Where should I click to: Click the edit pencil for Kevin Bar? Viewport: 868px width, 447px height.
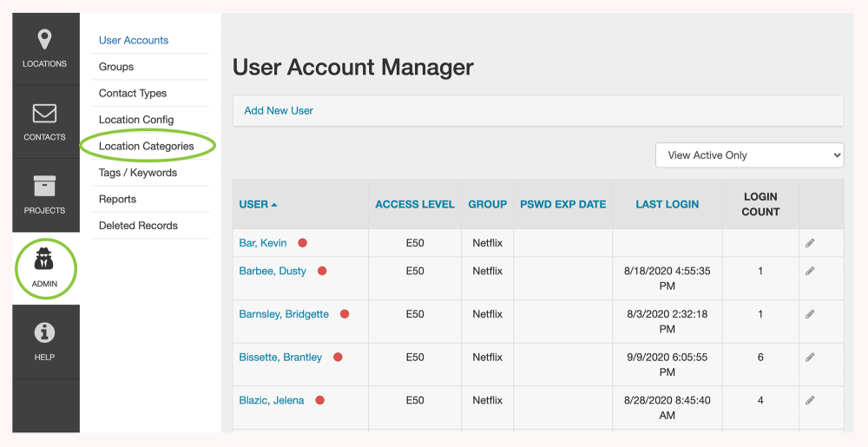[810, 243]
